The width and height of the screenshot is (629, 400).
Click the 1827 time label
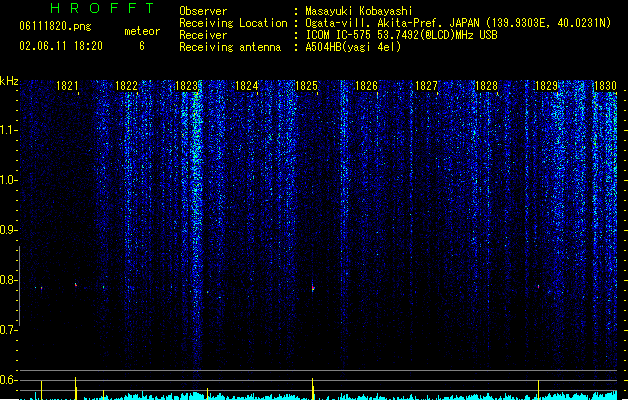pos(426,86)
